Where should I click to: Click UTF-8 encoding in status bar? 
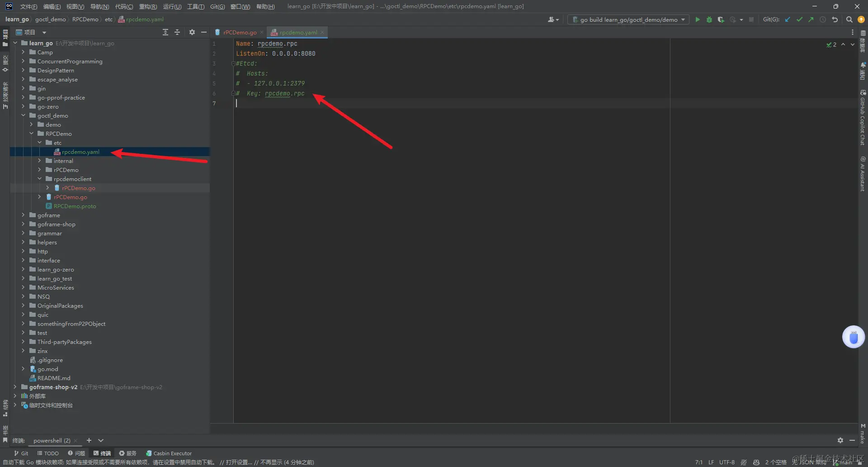point(726,462)
